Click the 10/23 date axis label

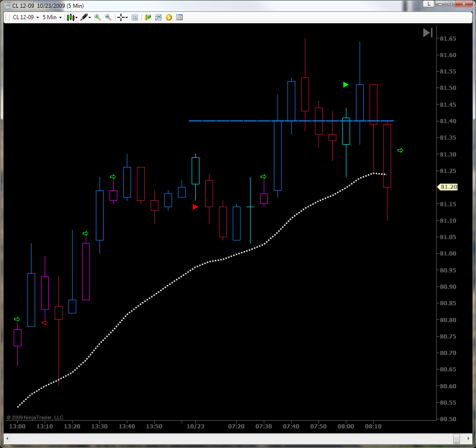tap(195, 426)
